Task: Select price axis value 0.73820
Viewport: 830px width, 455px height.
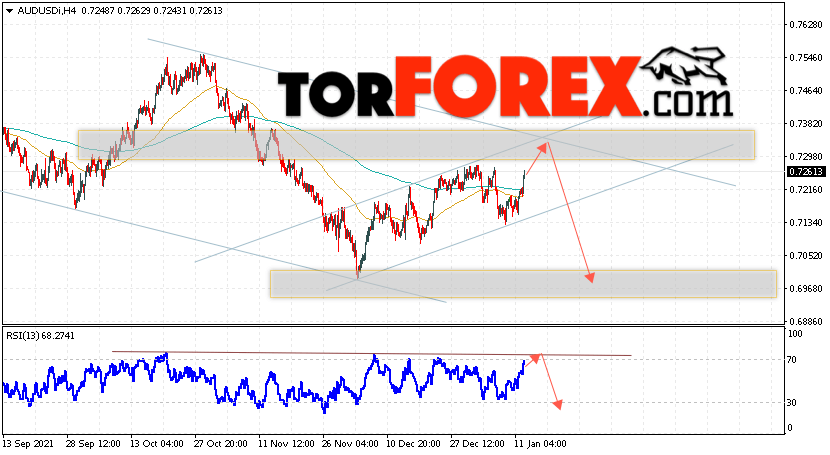Action: [x=806, y=123]
